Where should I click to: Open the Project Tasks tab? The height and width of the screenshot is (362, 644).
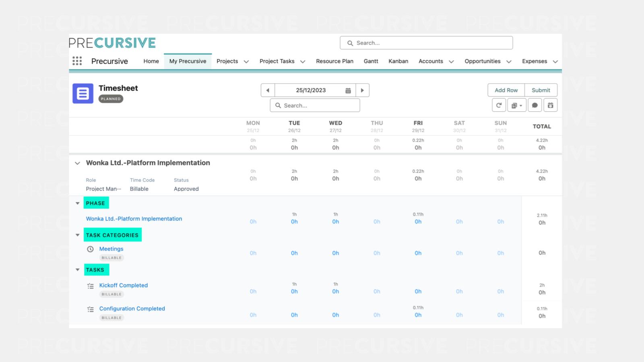[277, 61]
